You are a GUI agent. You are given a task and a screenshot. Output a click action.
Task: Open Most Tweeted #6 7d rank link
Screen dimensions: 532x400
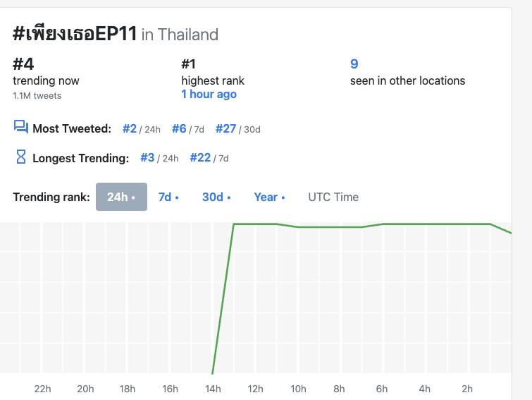[180, 128]
